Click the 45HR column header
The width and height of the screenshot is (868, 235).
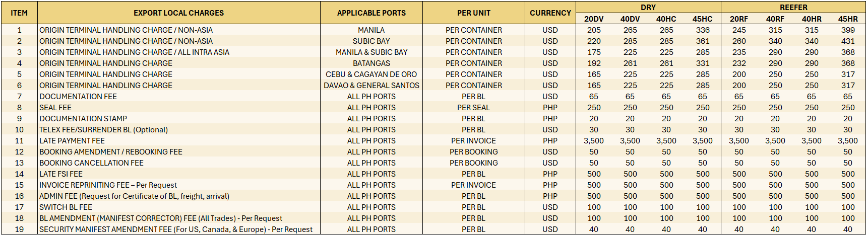point(847,19)
